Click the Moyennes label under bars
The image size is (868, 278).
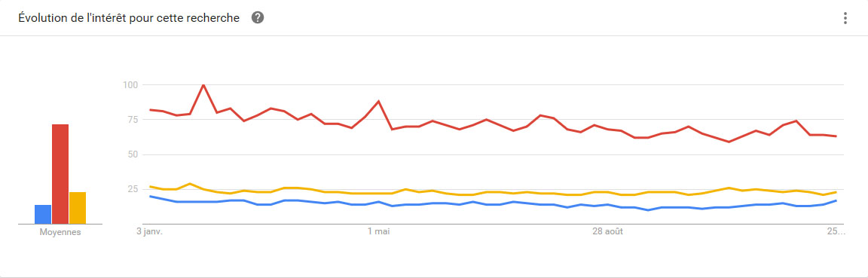[x=60, y=233]
